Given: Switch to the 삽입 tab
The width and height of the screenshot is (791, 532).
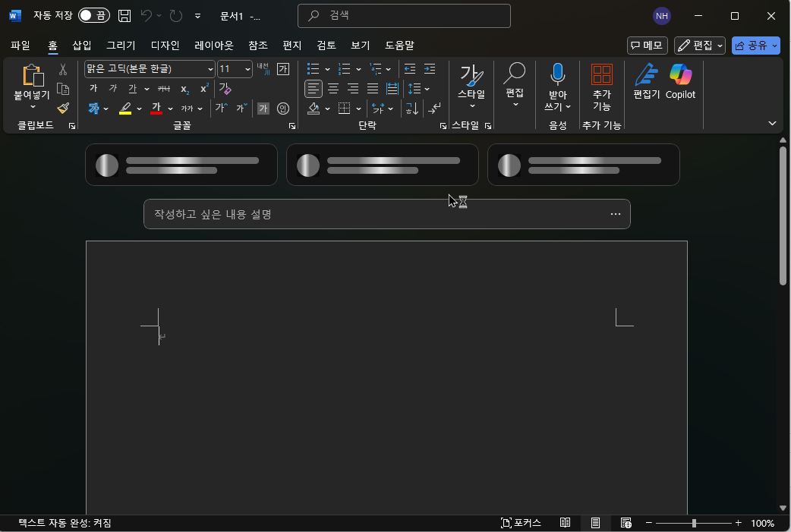Looking at the screenshot, I should pyautogui.click(x=82, y=46).
